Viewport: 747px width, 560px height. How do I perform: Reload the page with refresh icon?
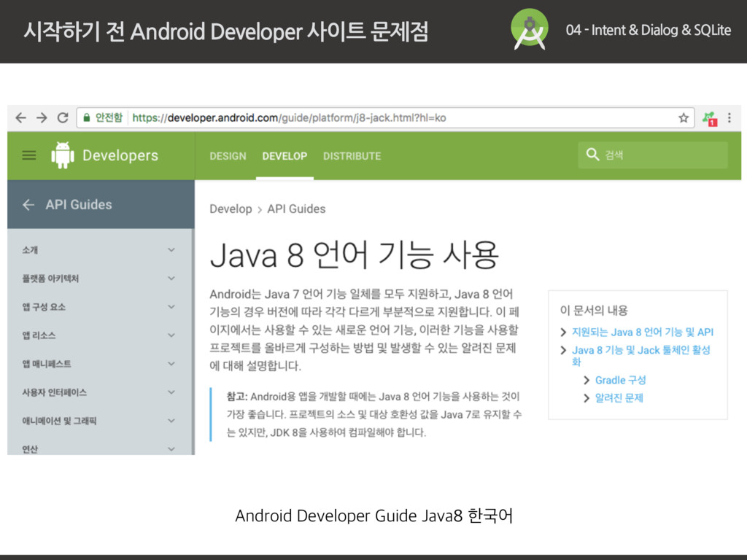(x=63, y=117)
